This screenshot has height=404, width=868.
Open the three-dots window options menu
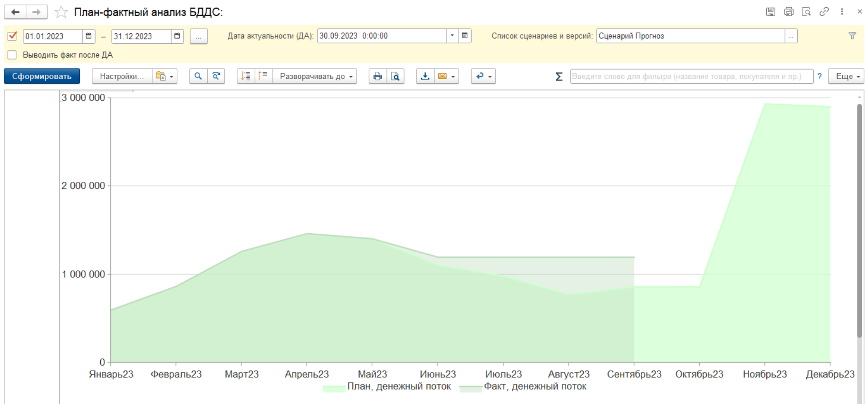842,12
